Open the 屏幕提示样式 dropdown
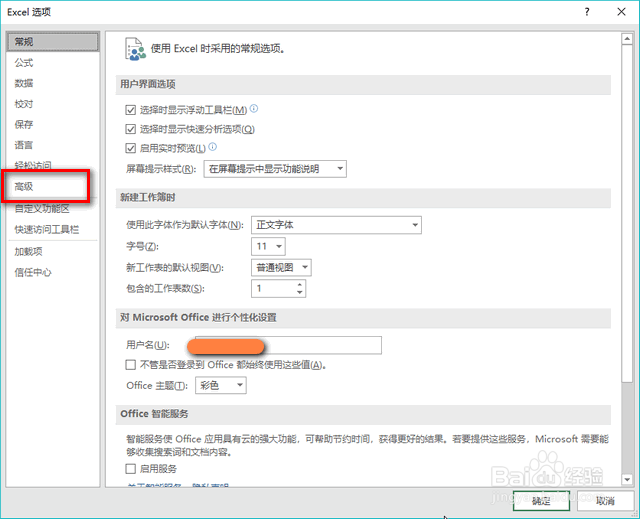This screenshot has height=519, width=640. pos(275,169)
